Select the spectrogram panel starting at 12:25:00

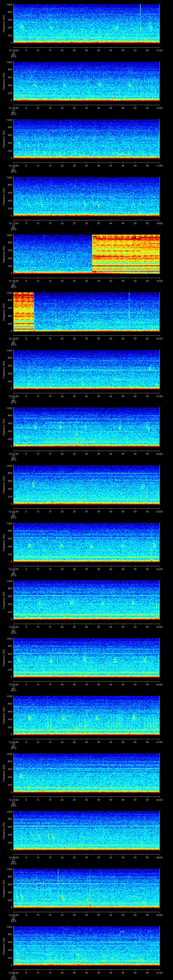[x=87, y=657]
